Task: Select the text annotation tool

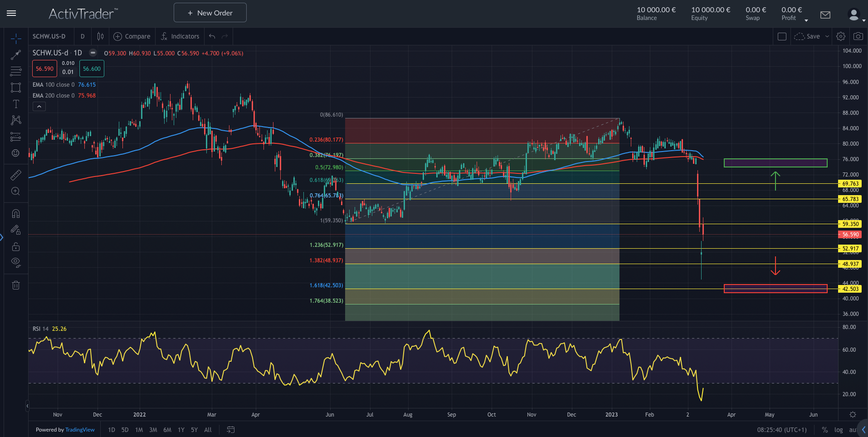Action: tap(16, 104)
